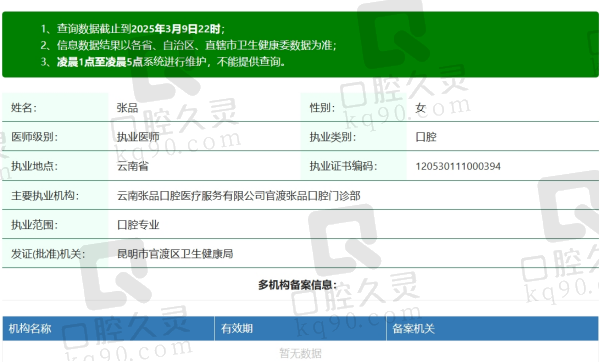Screen dimensions: 600x362
Task: Click the name value 张品
Action: click(127, 108)
